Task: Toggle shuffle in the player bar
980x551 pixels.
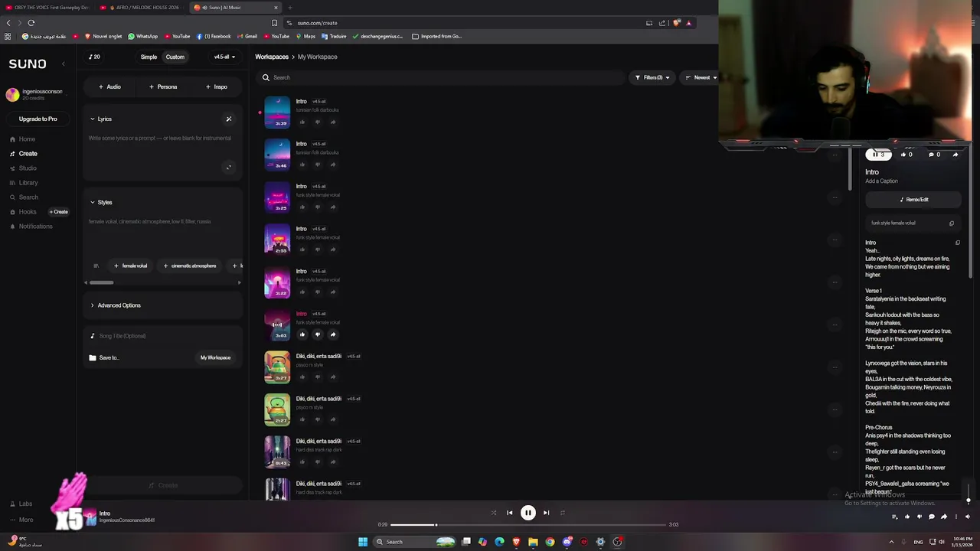Action: click(493, 513)
